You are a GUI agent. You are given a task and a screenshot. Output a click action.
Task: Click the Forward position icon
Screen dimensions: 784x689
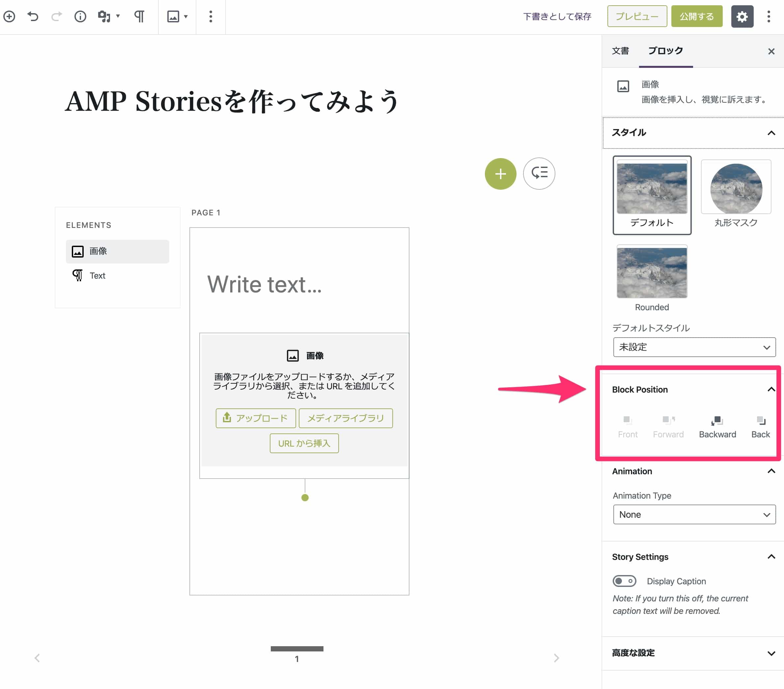coord(668,427)
